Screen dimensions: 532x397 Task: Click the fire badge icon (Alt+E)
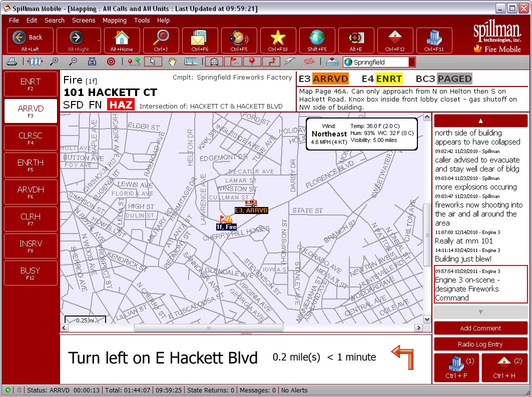pyautogui.click(x=356, y=40)
